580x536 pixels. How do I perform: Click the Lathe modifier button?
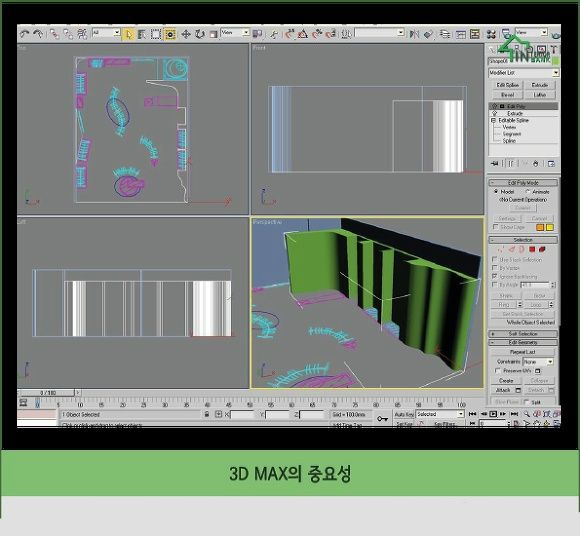[x=540, y=95]
